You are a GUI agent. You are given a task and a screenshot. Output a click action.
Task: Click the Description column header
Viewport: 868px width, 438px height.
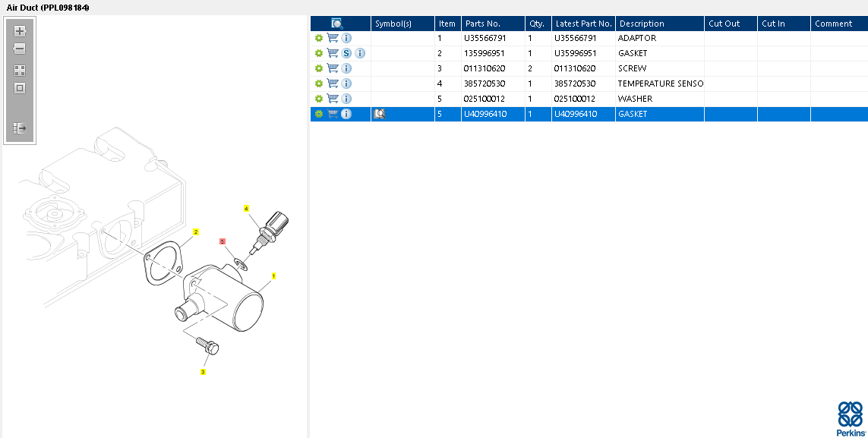point(660,24)
